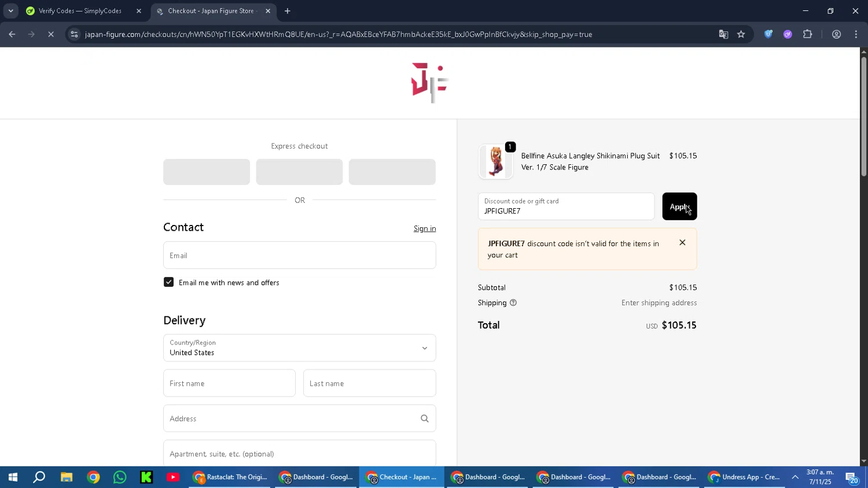Screen dimensions: 868x488
Task: Open the Extensions puzzle menu
Action: click(x=808, y=34)
